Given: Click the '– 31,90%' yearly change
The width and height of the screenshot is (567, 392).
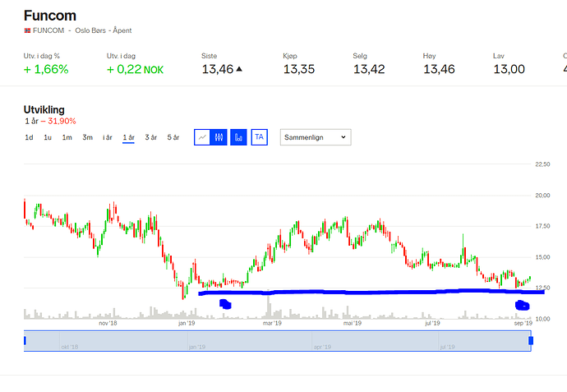Looking at the screenshot, I should click(x=58, y=121).
